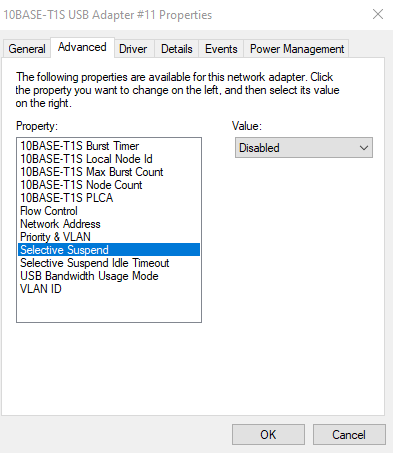Image resolution: width=394 pixels, height=454 pixels.
Task: Switch to the General tab
Action: (27, 49)
